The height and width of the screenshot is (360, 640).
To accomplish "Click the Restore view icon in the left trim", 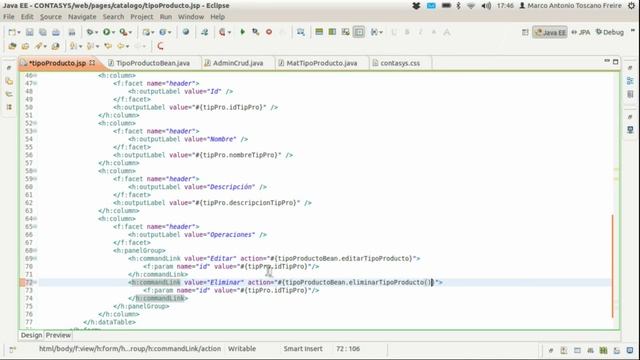I will click(9, 68).
